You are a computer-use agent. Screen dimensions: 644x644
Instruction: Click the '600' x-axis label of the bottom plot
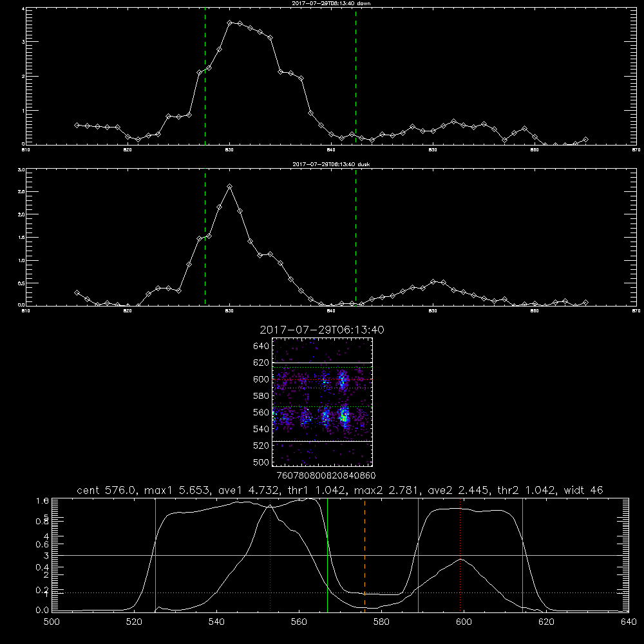464,621
